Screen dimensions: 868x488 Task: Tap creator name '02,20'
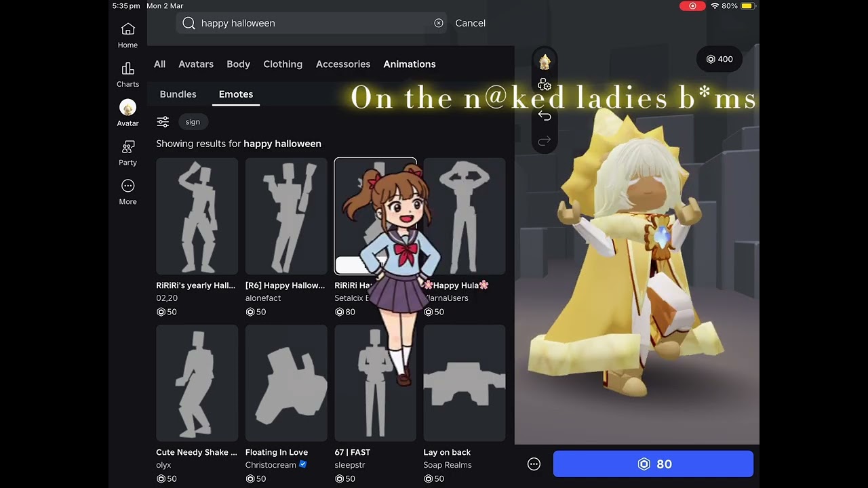tap(167, 298)
